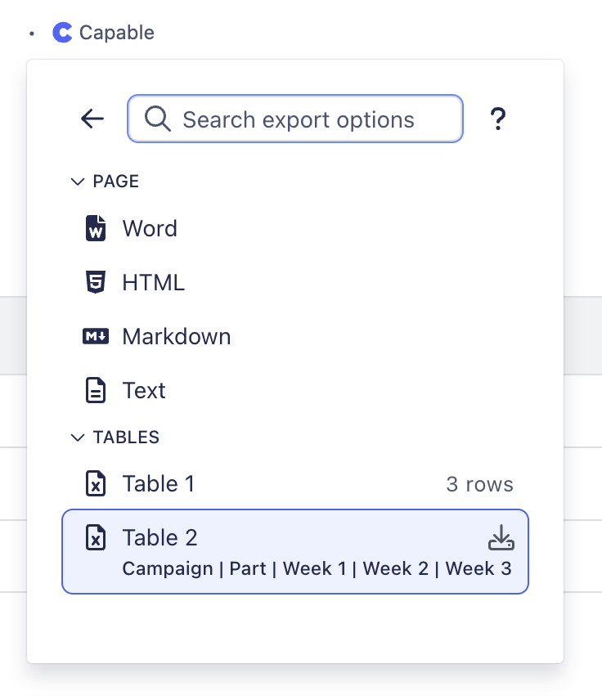Click the Table 2 spreadsheet icon
Viewport: 602px width, 700px height.
[97, 537]
